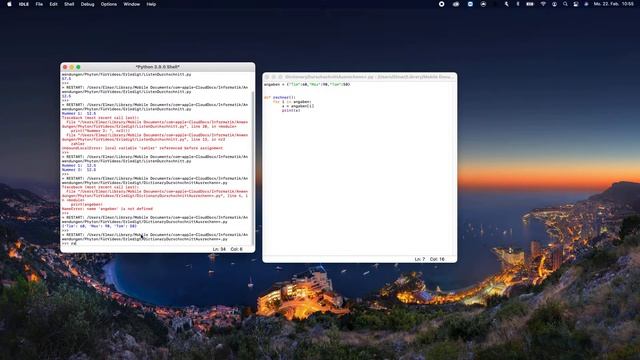Viewport: 640px width, 360px height.
Task: Click the dictionary output line {'Tim': 68...} in shell
Action: (99, 226)
